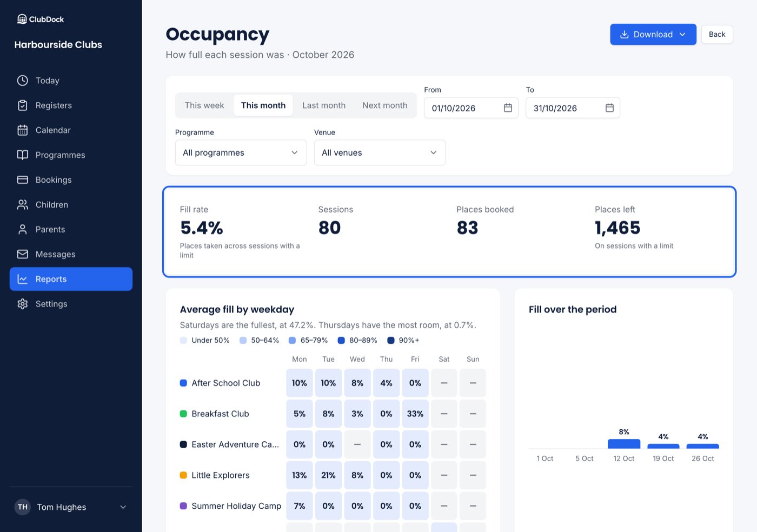Open the Calendar sidebar icon

(23, 130)
